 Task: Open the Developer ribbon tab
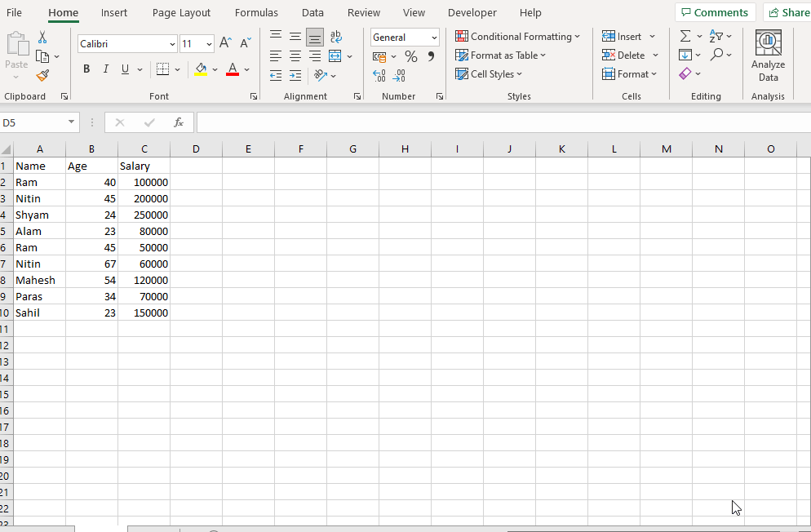(472, 12)
